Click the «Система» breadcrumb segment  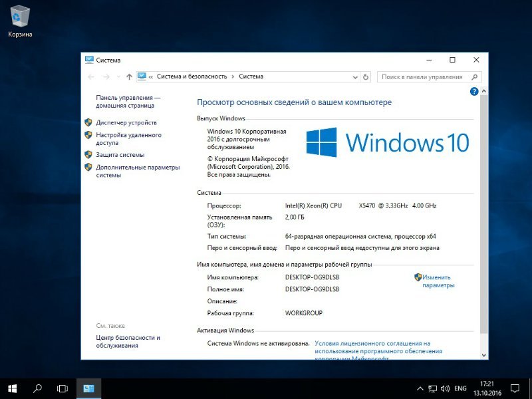[251, 76]
